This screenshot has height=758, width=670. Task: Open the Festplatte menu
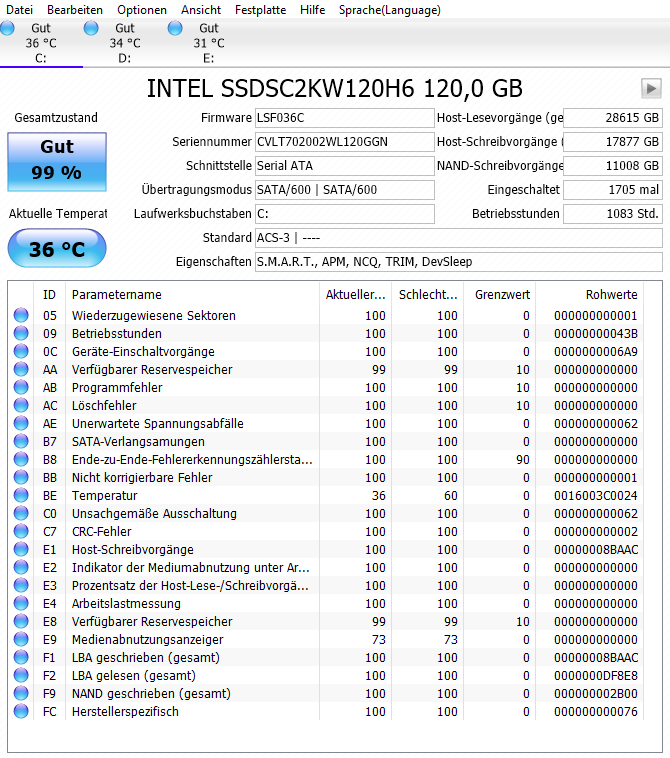[x=261, y=10]
